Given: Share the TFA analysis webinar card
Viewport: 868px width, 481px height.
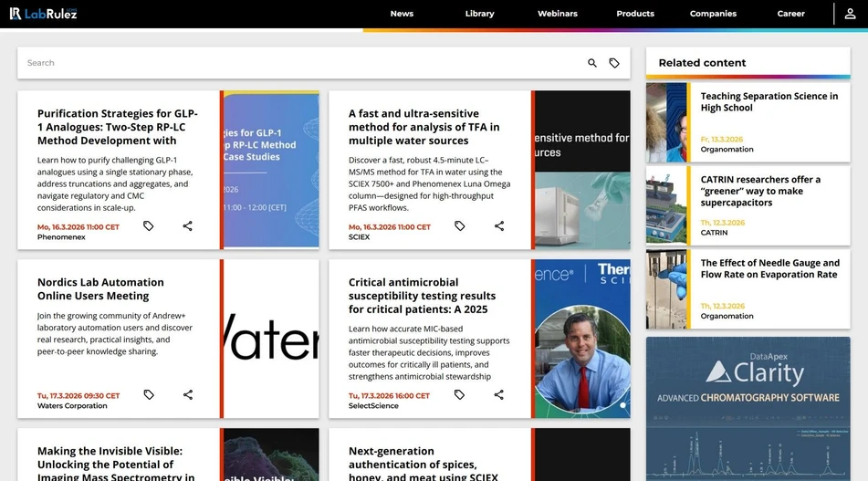Looking at the screenshot, I should (x=499, y=226).
